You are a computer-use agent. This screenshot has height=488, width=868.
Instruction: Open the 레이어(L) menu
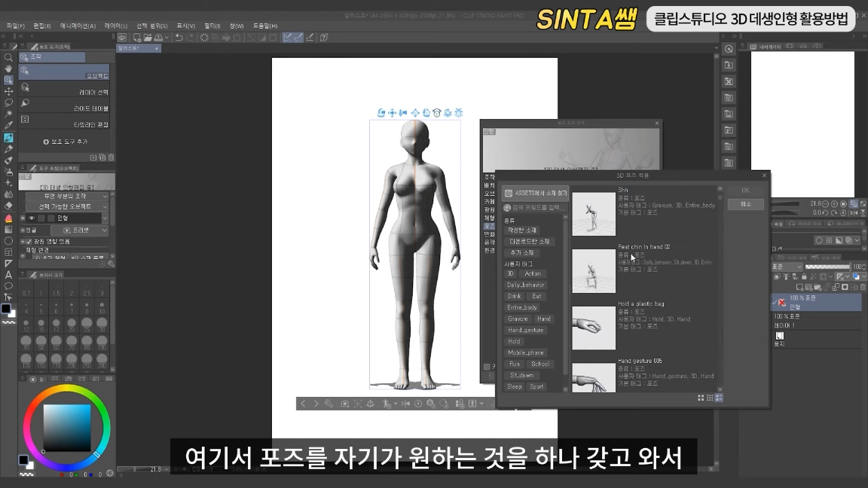click(116, 26)
